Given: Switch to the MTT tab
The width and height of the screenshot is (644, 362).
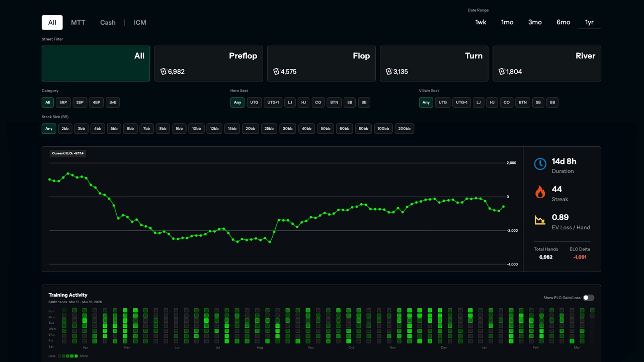Looking at the screenshot, I should pyautogui.click(x=78, y=22).
